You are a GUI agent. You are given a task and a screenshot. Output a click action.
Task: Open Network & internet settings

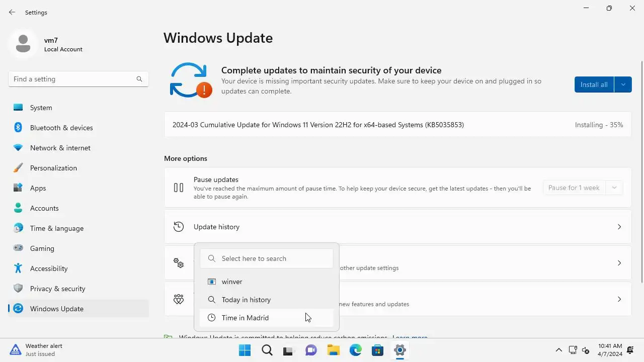click(x=78, y=148)
